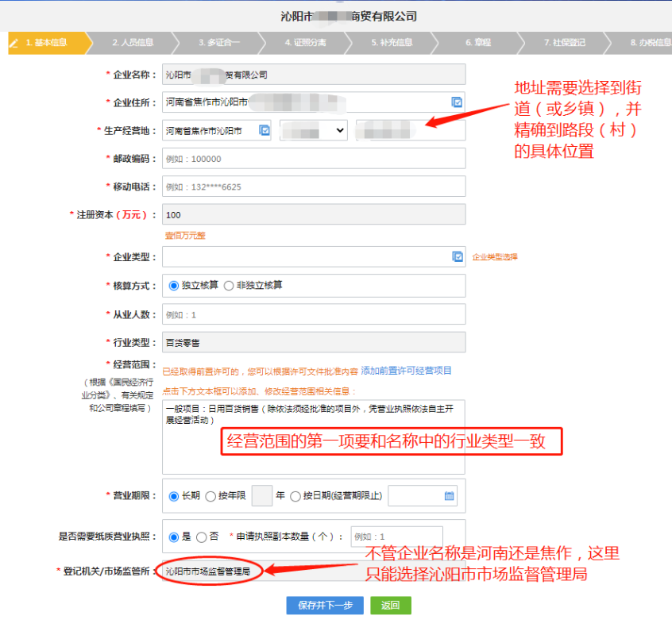Click the green 返回 button
This screenshot has height=631, width=672.
point(390,605)
